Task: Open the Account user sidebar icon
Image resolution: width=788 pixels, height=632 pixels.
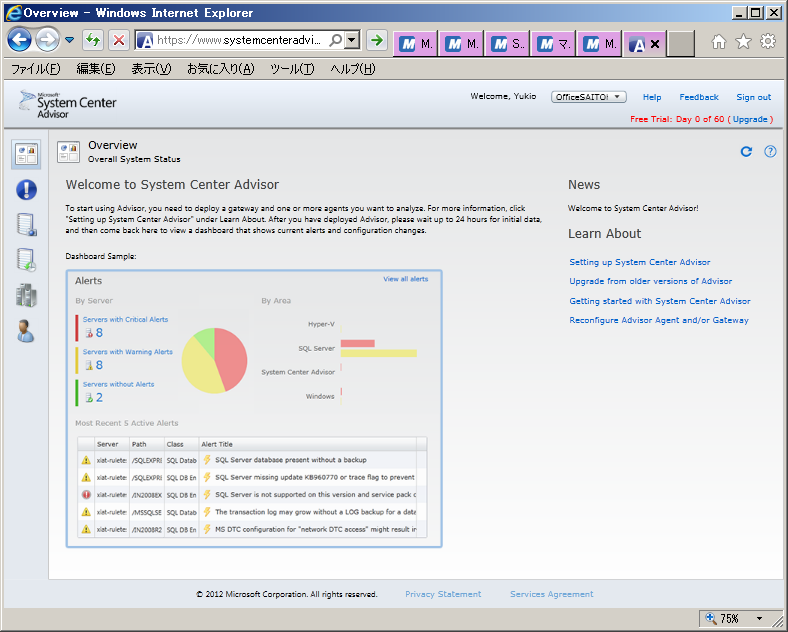Action: 26,331
